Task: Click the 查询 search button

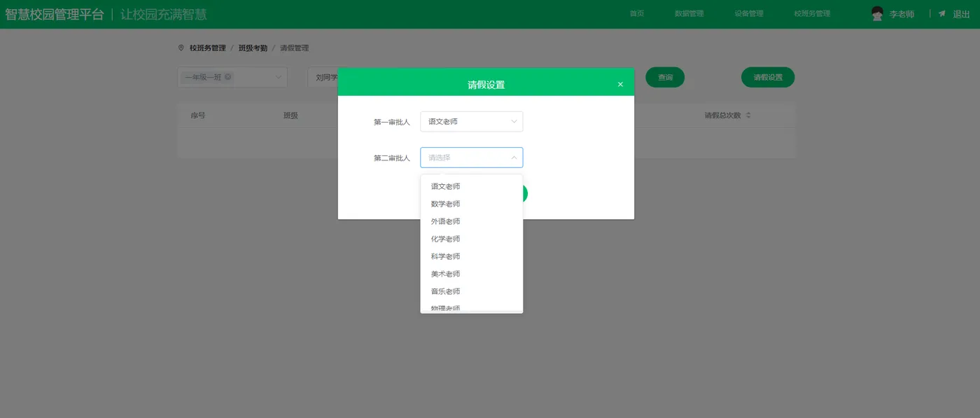Action: tap(664, 77)
